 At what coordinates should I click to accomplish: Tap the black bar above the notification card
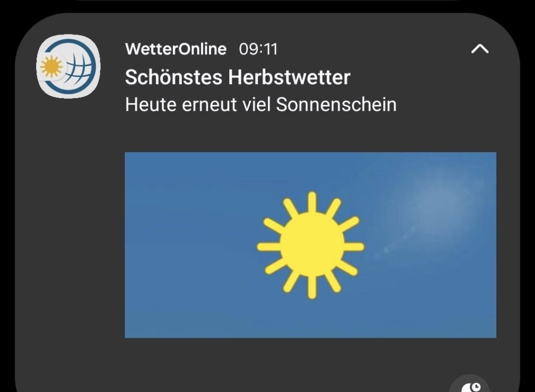pyautogui.click(x=267, y=5)
